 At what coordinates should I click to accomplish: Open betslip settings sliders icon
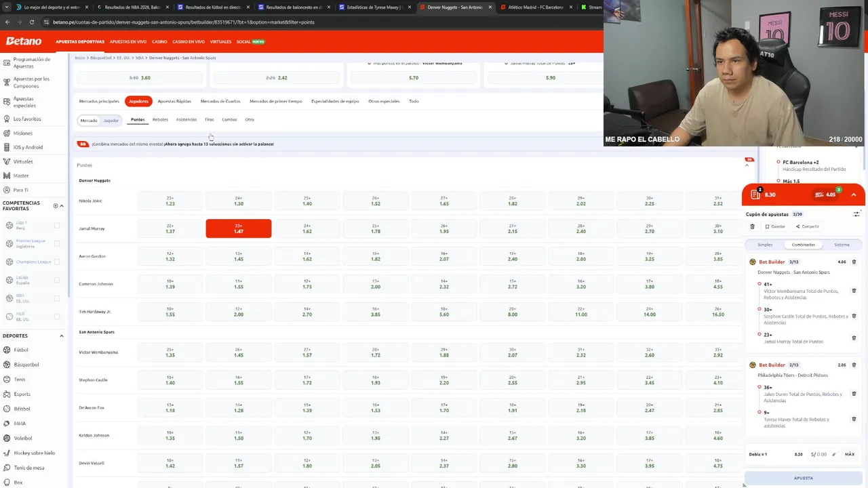[856, 214]
